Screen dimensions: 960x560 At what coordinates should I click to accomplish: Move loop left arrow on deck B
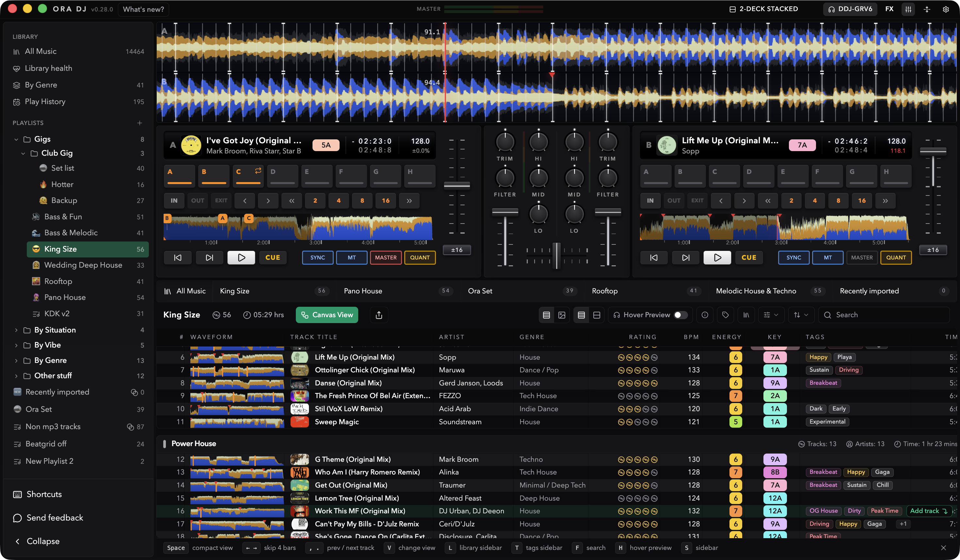pyautogui.click(x=721, y=201)
